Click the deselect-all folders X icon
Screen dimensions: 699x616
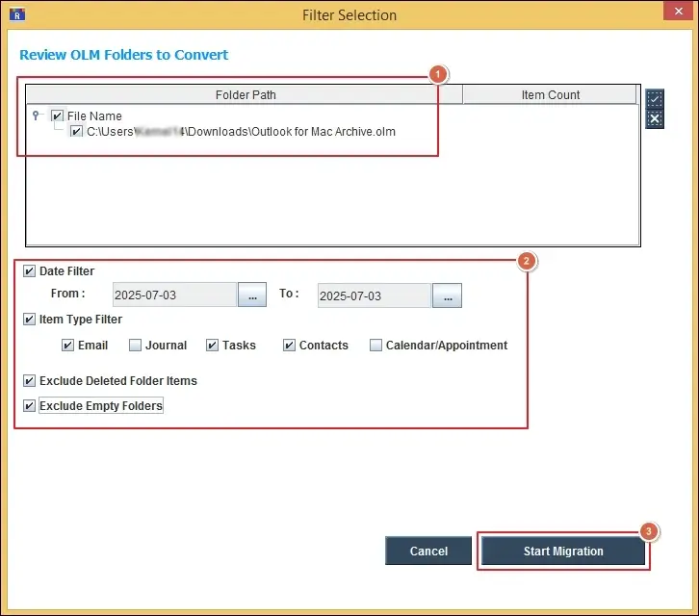pos(655,118)
